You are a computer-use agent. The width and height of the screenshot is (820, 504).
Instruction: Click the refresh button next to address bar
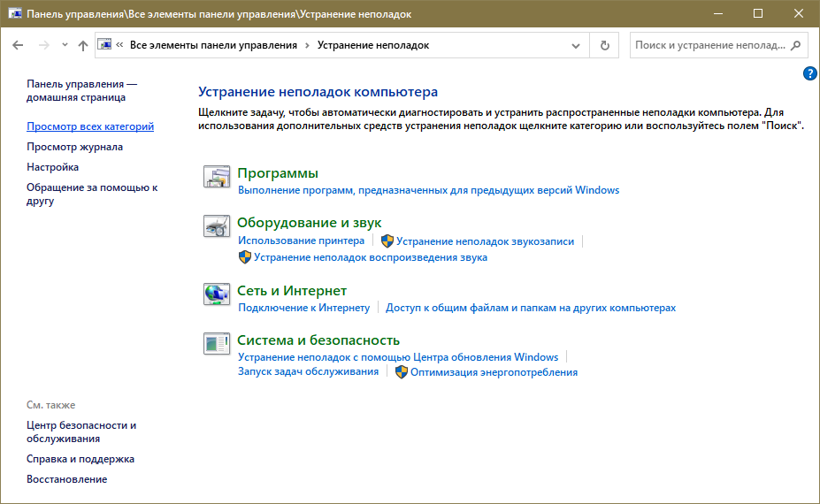point(605,45)
